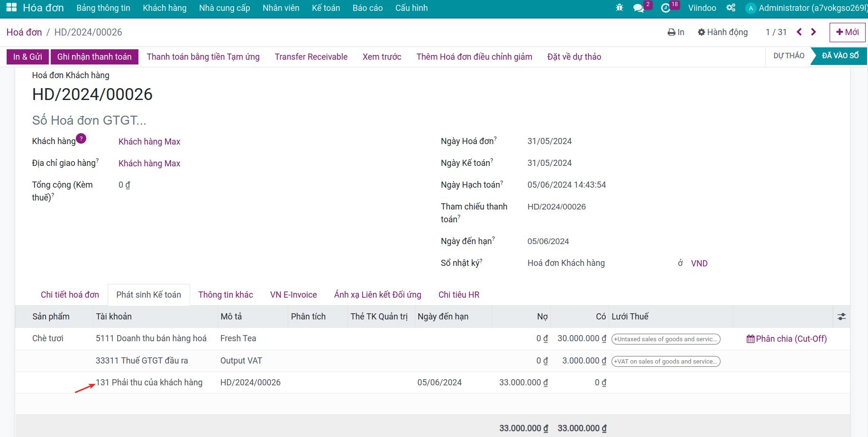
Task: Open Khách hàng Max customer link
Action: pos(149,142)
